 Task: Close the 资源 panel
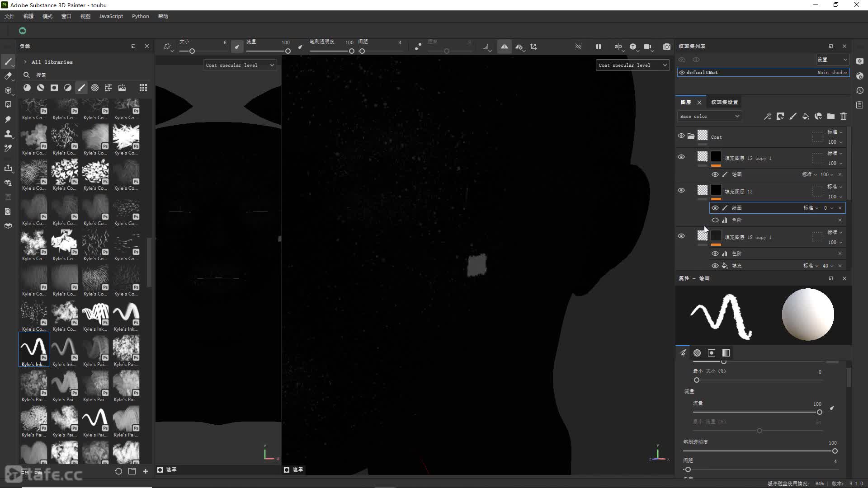pyautogui.click(x=146, y=46)
